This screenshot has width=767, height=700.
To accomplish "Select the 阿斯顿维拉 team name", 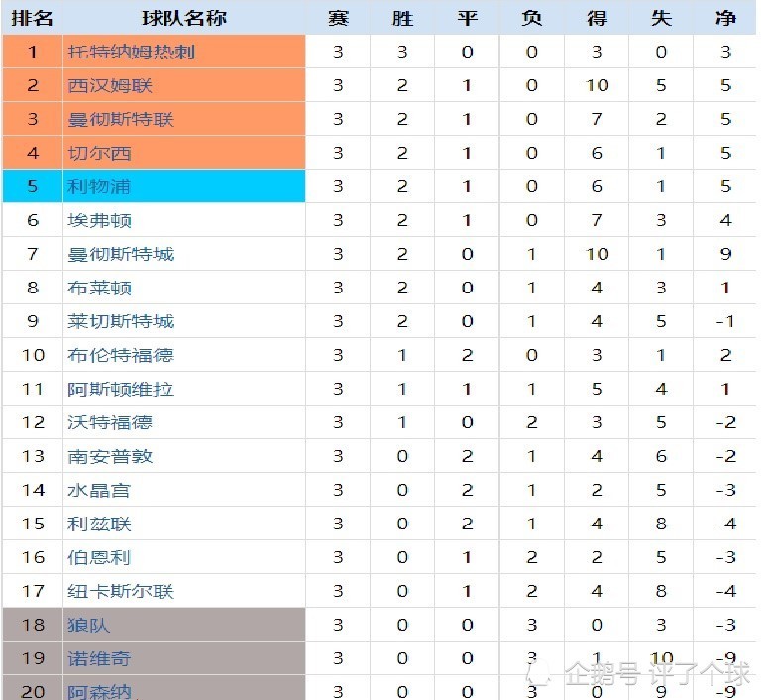I will [121, 389].
